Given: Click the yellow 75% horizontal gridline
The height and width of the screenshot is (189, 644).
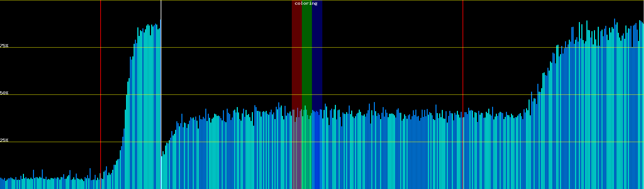Looking at the screenshot, I should 377,48.
